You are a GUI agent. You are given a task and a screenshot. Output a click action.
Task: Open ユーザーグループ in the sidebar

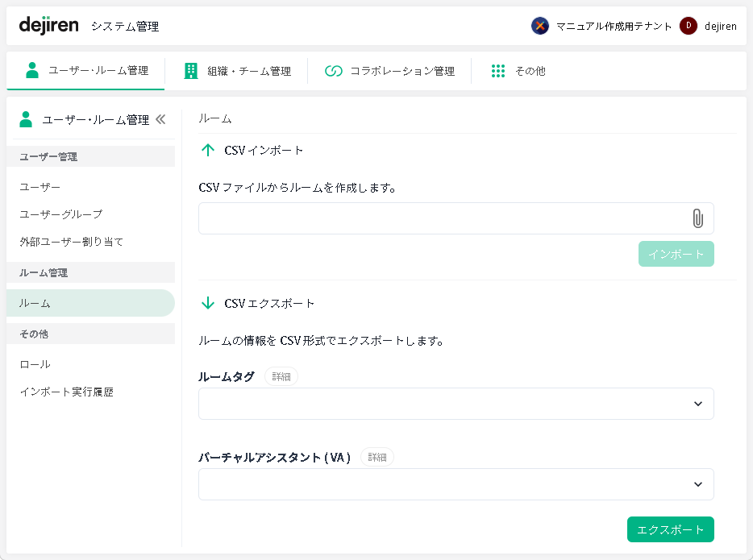click(61, 214)
